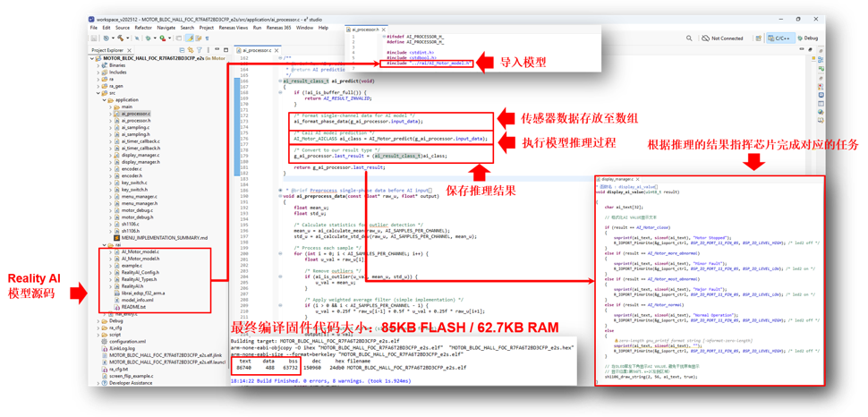The height and width of the screenshot is (417, 868).
Task: Select the ai_processor.h editor tab
Action: [x=365, y=30]
